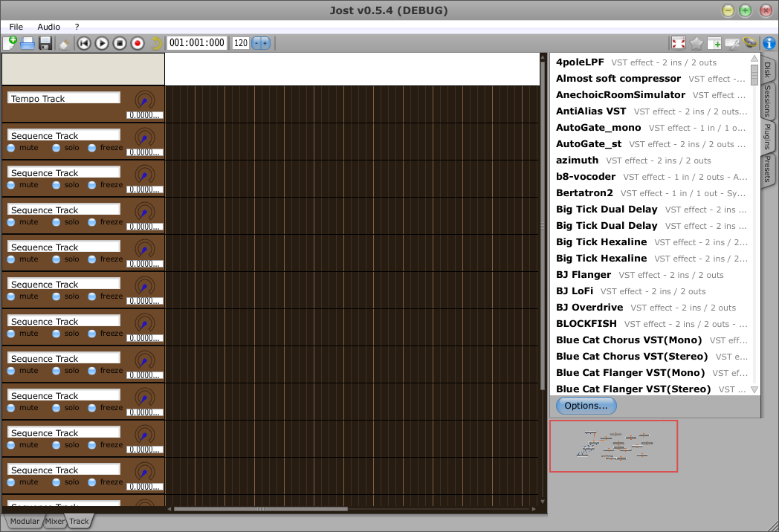Viewport: 779px width, 532px height.
Task: Switch to the Mixer tab
Action: [x=55, y=522]
